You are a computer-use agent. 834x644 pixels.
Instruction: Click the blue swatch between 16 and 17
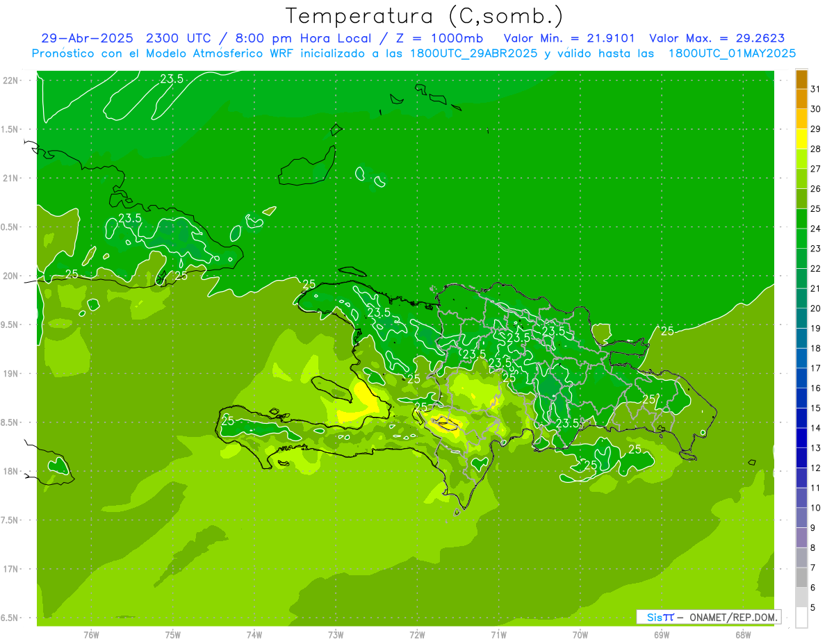(x=801, y=378)
